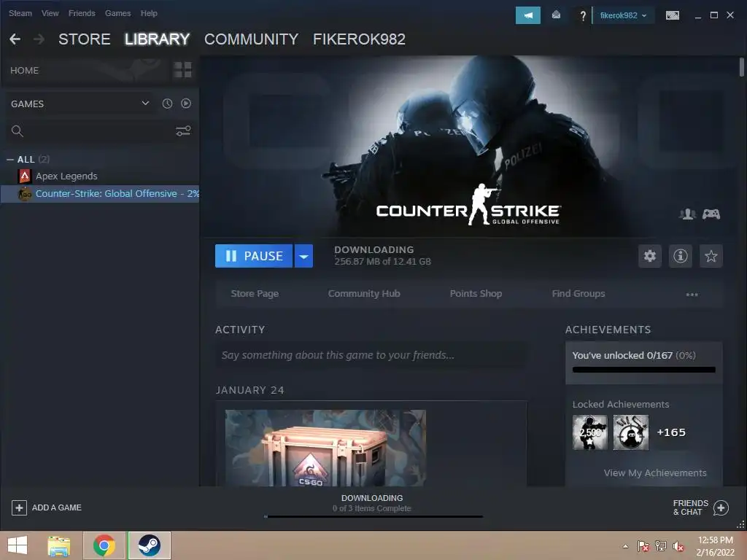Open the Games menu

pyautogui.click(x=117, y=13)
